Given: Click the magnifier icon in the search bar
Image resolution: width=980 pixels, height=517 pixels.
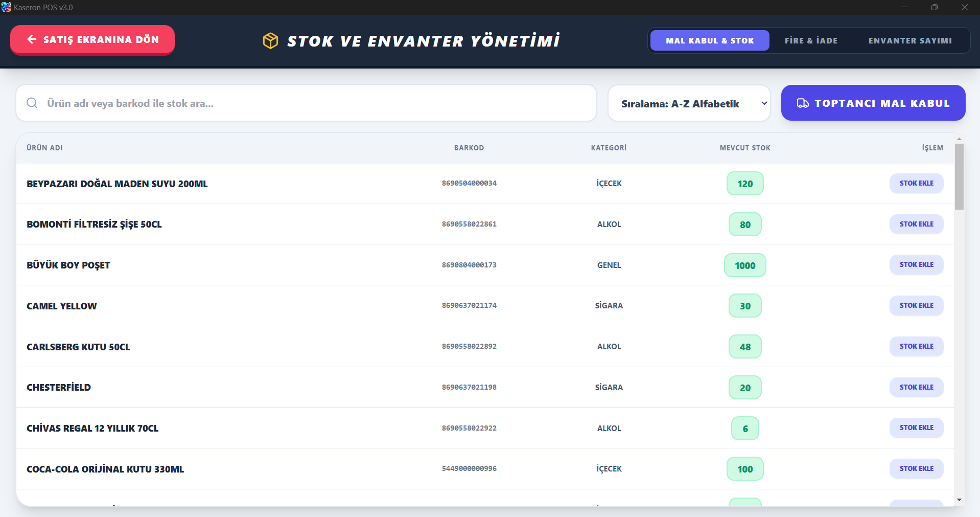Looking at the screenshot, I should coord(32,103).
